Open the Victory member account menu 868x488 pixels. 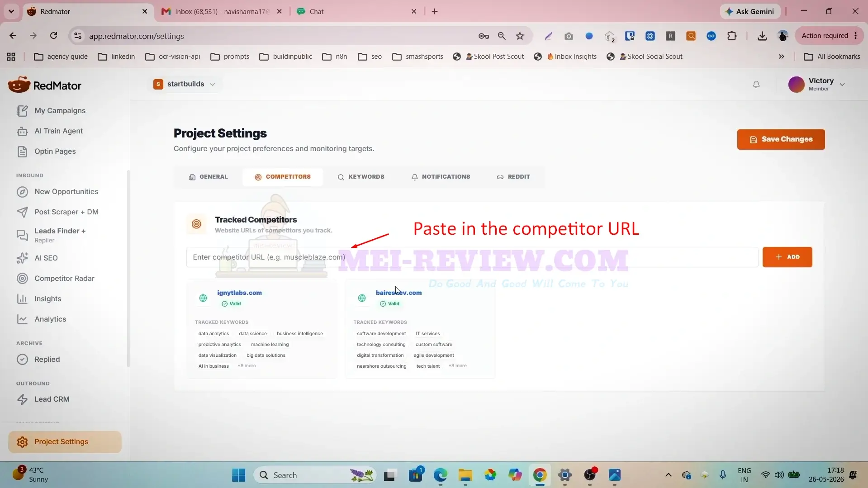click(x=816, y=84)
